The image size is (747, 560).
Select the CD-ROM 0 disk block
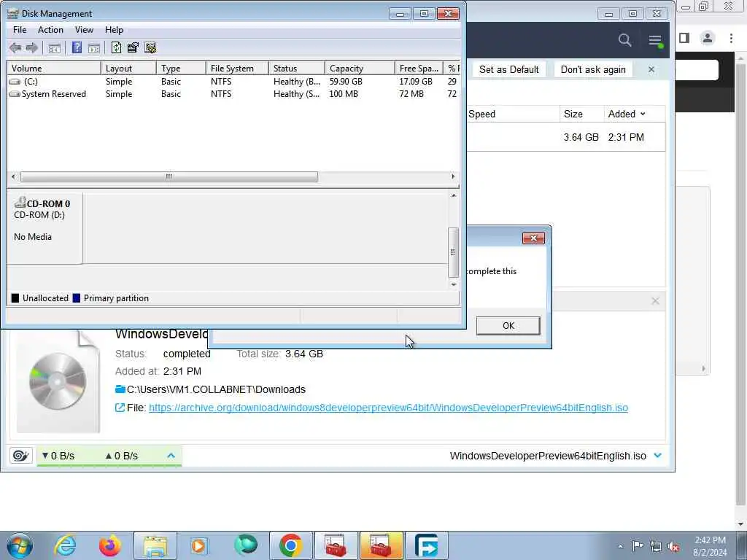(44, 228)
